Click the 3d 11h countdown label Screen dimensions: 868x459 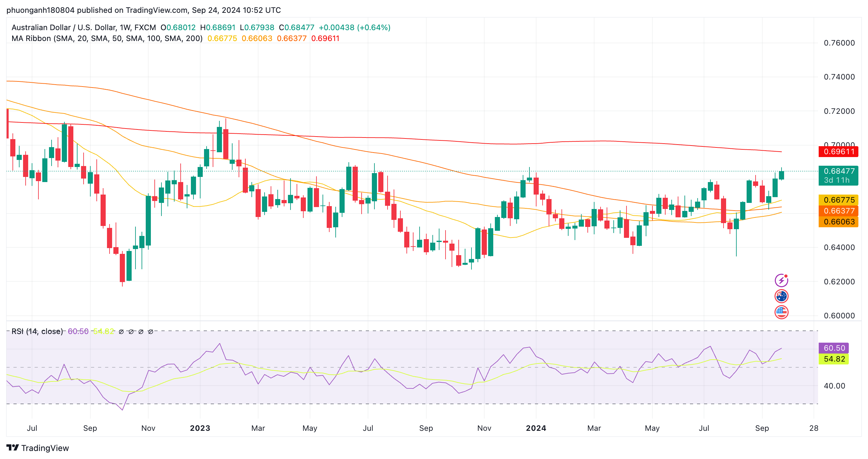836,180
